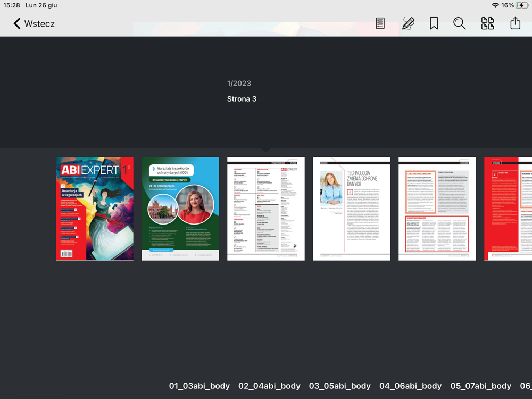Open the table of contents list icon
This screenshot has height=399, width=532.
point(380,23)
